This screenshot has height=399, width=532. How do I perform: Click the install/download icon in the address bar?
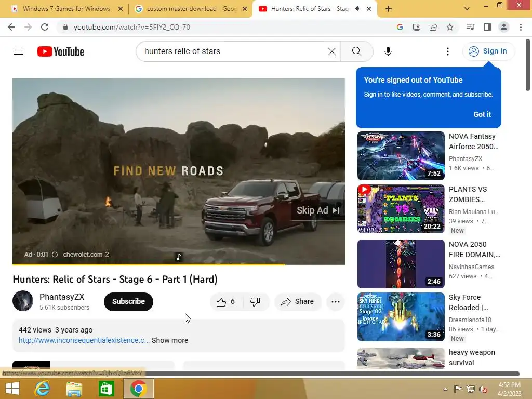pos(416,27)
